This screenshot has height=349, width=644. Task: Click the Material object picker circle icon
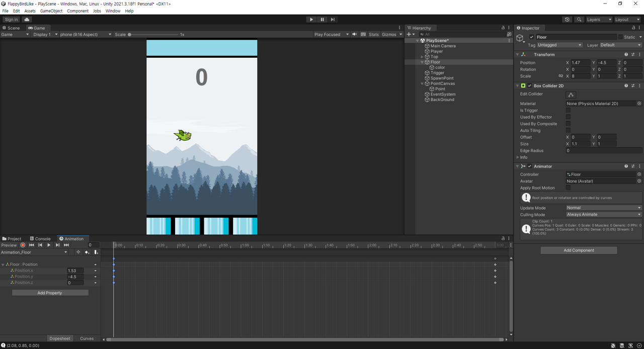click(x=639, y=104)
